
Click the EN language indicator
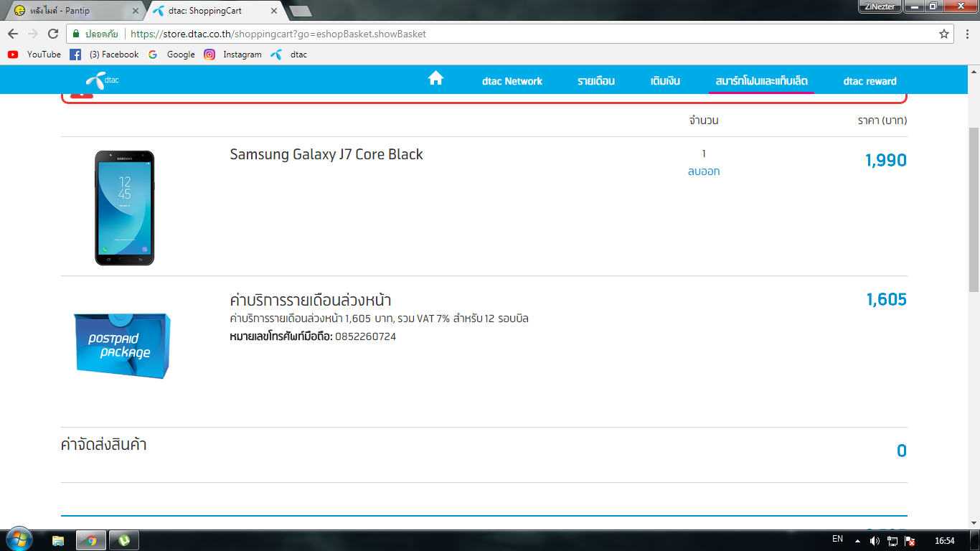(837, 539)
